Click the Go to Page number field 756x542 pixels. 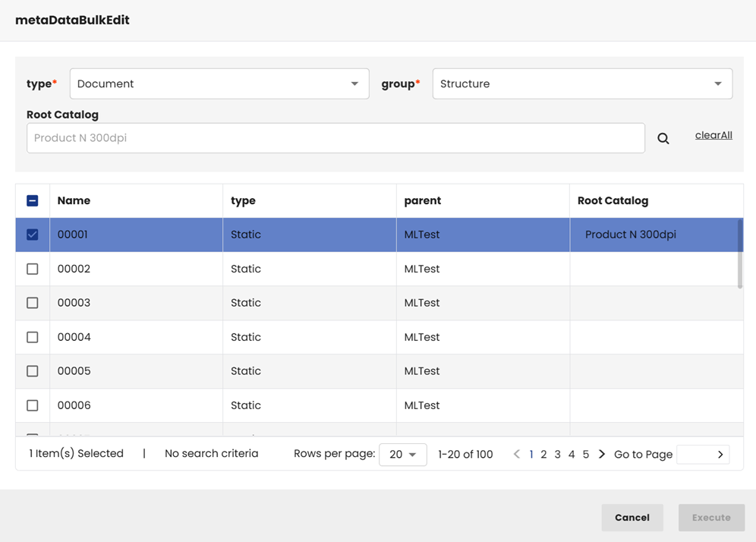pyautogui.click(x=694, y=455)
